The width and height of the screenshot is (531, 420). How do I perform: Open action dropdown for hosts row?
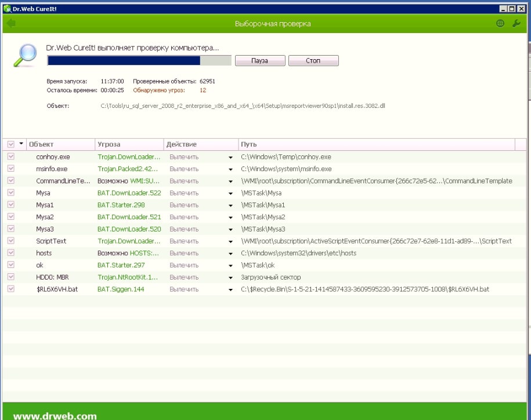point(230,254)
